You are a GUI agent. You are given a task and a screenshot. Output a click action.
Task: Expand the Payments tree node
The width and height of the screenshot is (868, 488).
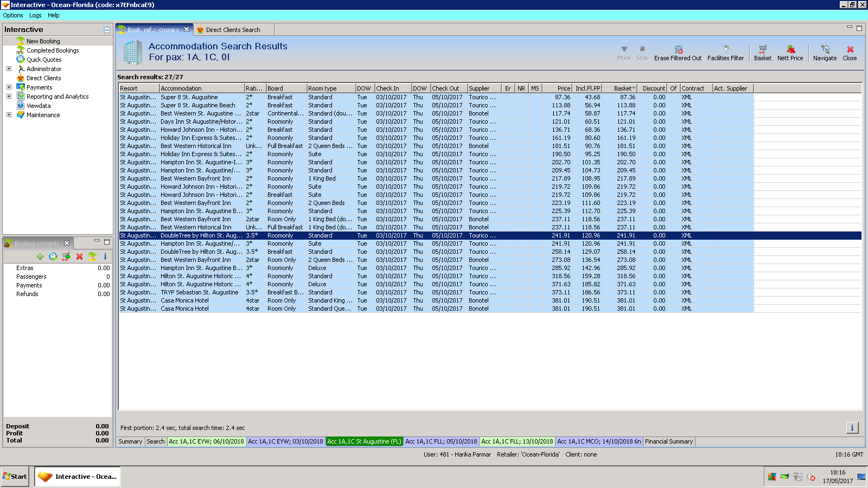coord(9,87)
